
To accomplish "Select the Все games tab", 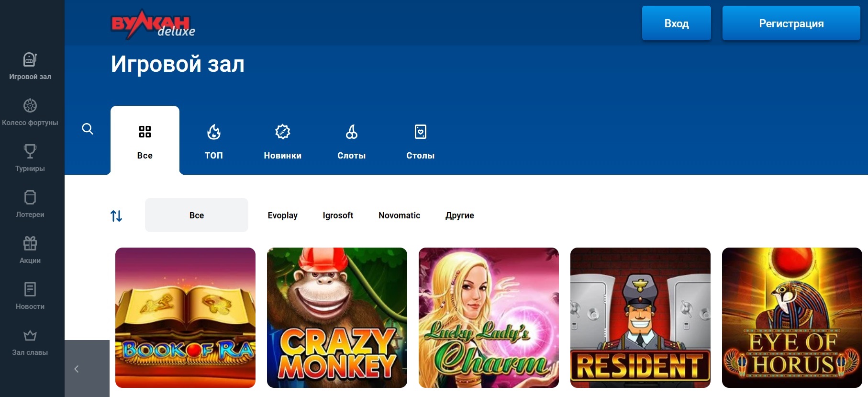I will 145,140.
